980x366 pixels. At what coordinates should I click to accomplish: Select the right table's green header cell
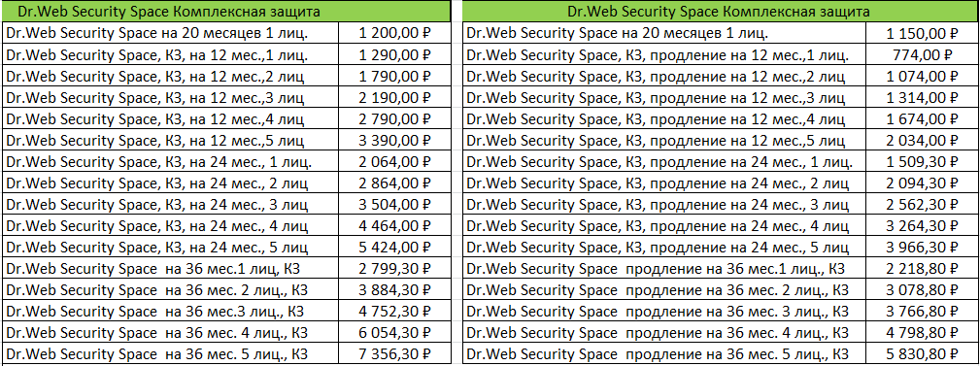720,12
